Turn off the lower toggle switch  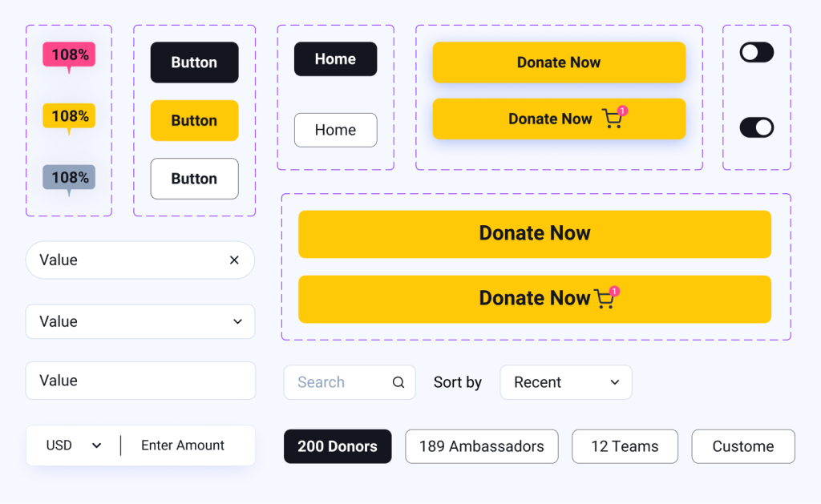756,127
